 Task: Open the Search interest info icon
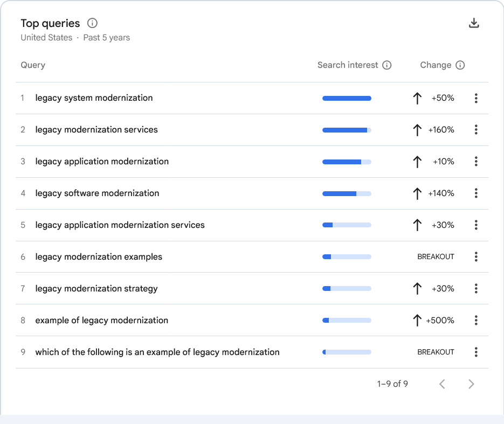point(387,65)
